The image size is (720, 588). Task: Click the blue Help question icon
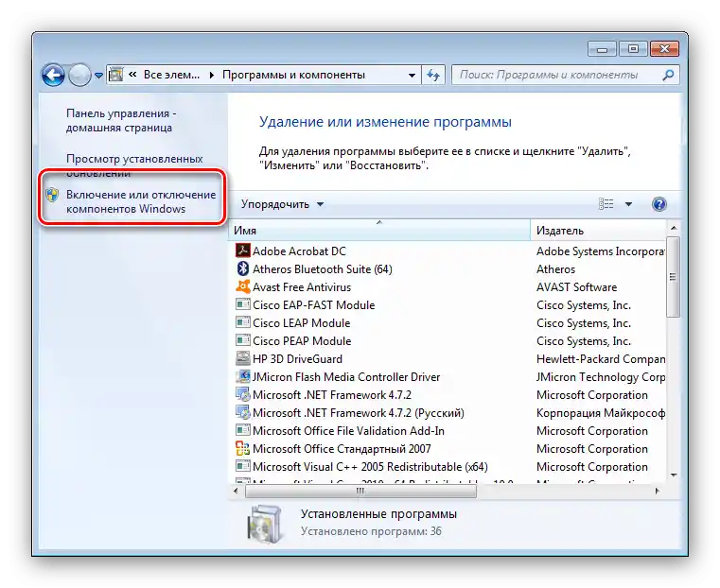tap(659, 203)
